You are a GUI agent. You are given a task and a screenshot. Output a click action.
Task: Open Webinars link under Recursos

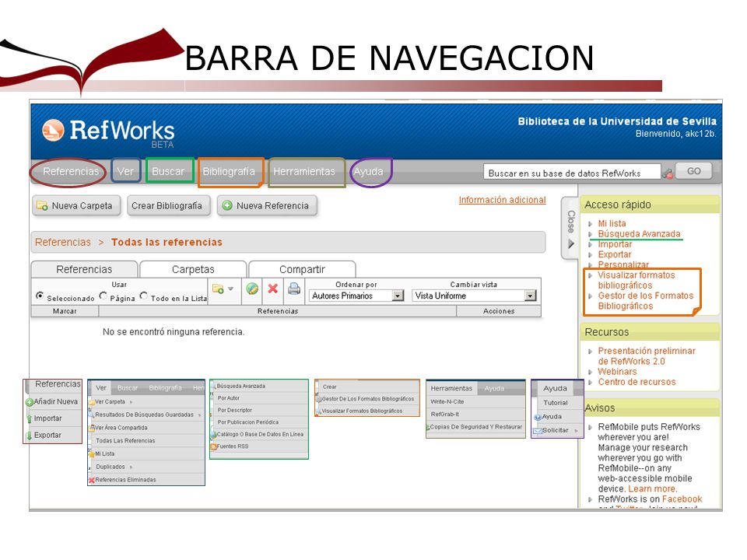pyautogui.click(x=617, y=372)
